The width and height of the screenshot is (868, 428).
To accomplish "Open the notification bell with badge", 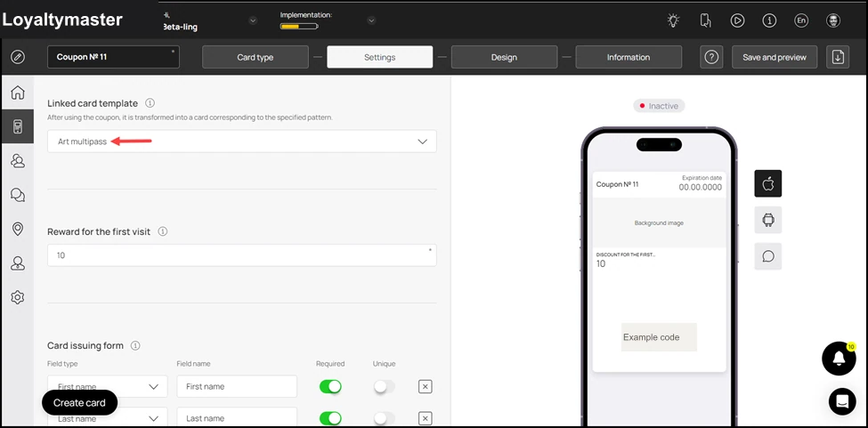I will pos(839,359).
